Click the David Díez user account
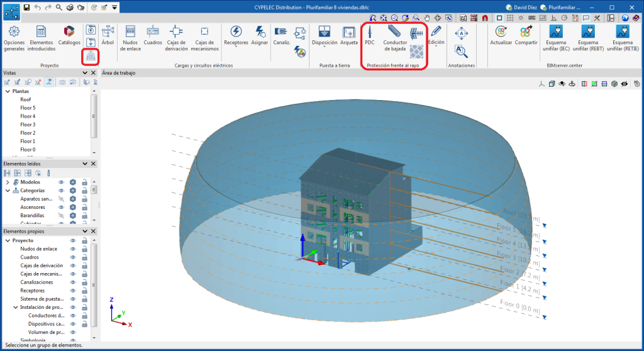This screenshot has width=644, height=351. click(x=522, y=8)
